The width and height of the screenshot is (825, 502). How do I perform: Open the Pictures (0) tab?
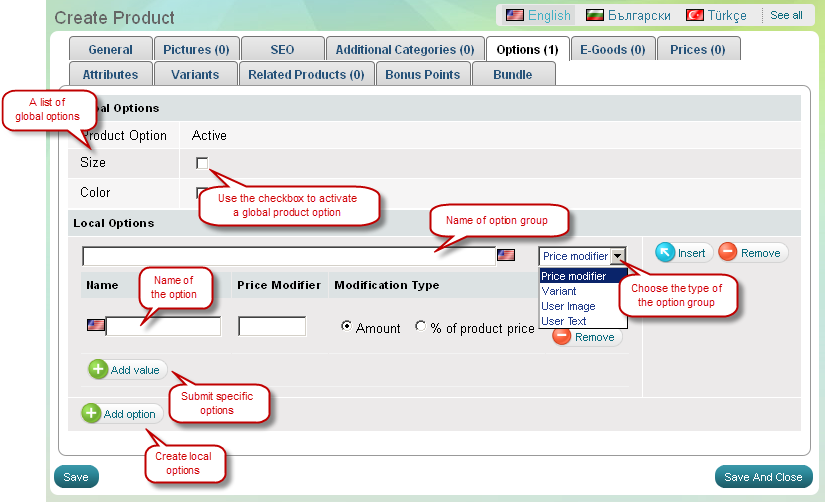195,49
